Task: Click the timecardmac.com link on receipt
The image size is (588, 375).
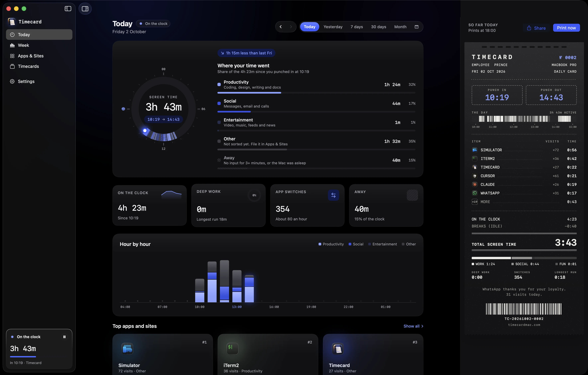Action: pos(524,325)
